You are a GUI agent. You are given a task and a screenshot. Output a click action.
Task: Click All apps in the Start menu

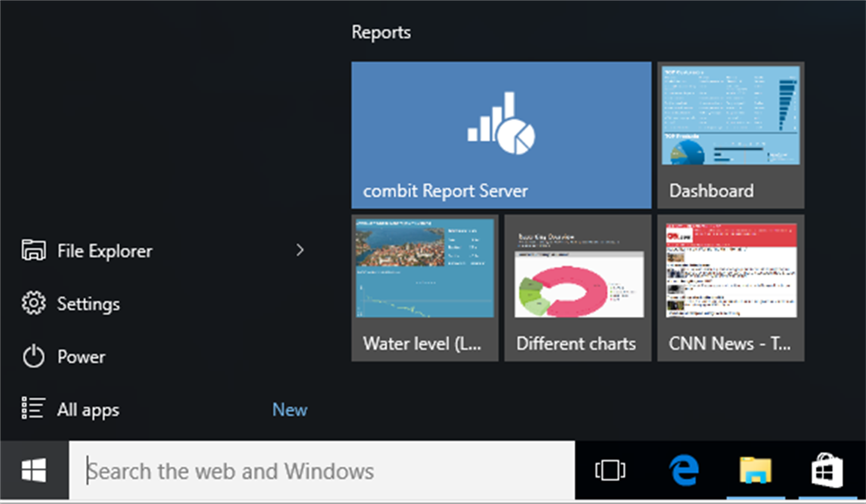point(88,409)
